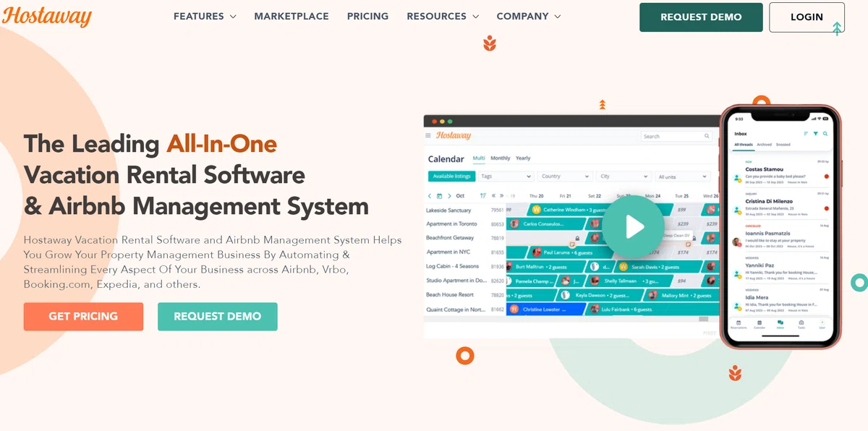Click Catherine Windham's avatar on the calendar
This screenshot has width=868, height=431.
point(536,210)
